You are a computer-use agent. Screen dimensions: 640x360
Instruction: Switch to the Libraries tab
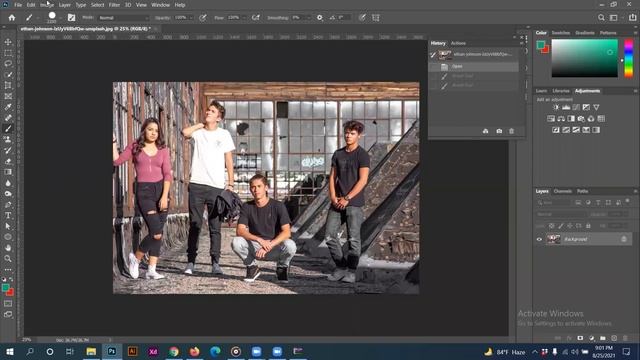click(561, 91)
